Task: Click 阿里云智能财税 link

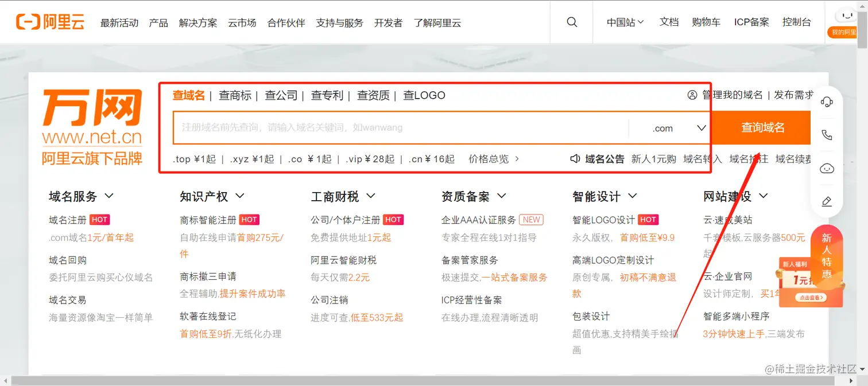Action: click(344, 260)
